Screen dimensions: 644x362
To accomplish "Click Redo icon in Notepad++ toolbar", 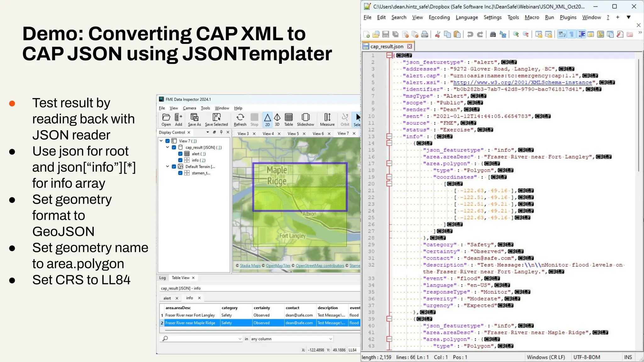I will (480, 34).
